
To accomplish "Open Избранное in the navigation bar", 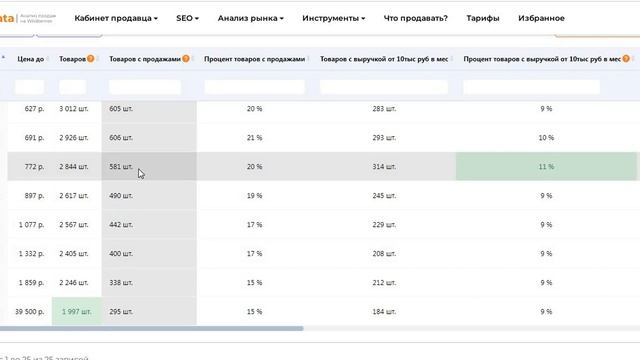I will click(x=541, y=18).
